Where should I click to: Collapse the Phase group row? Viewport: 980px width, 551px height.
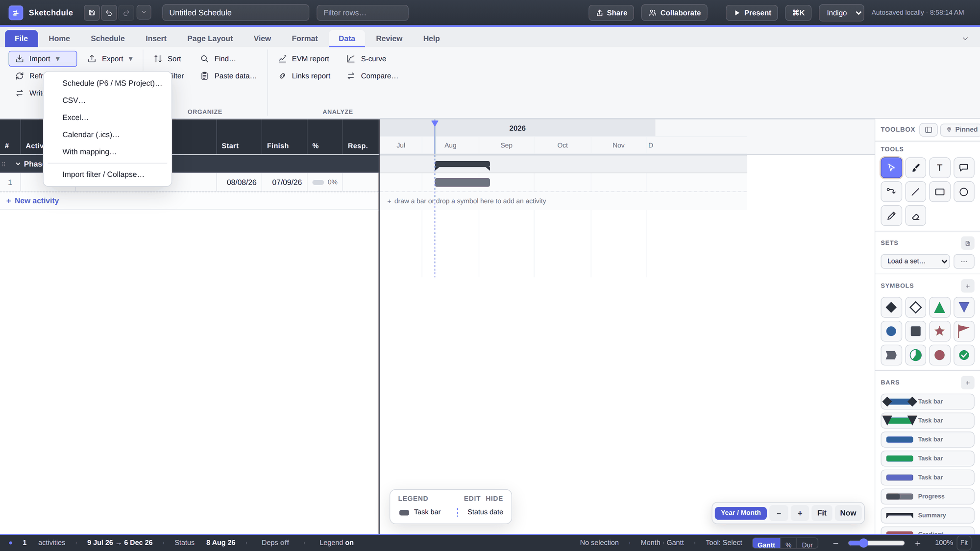point(18,164)
